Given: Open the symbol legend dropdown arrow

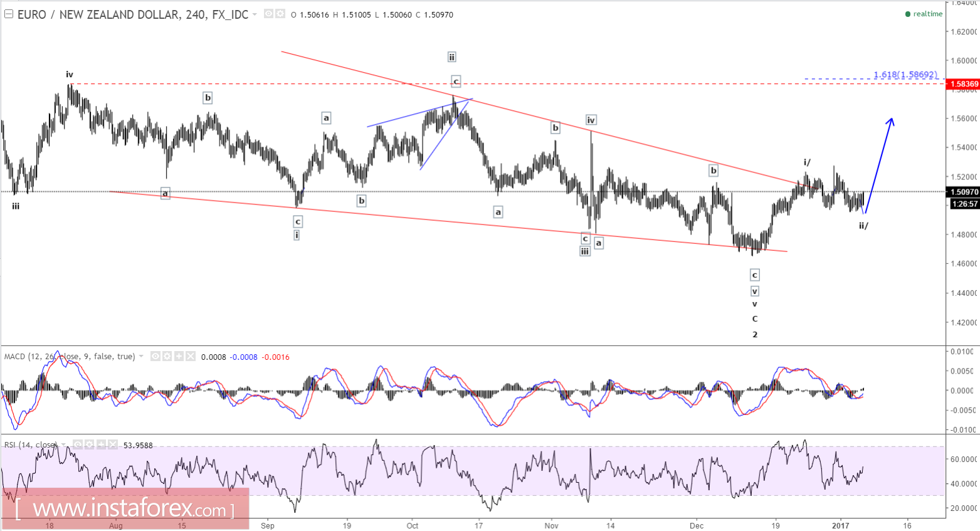Looking at the screenshot, I should click(x=255, y=14).
